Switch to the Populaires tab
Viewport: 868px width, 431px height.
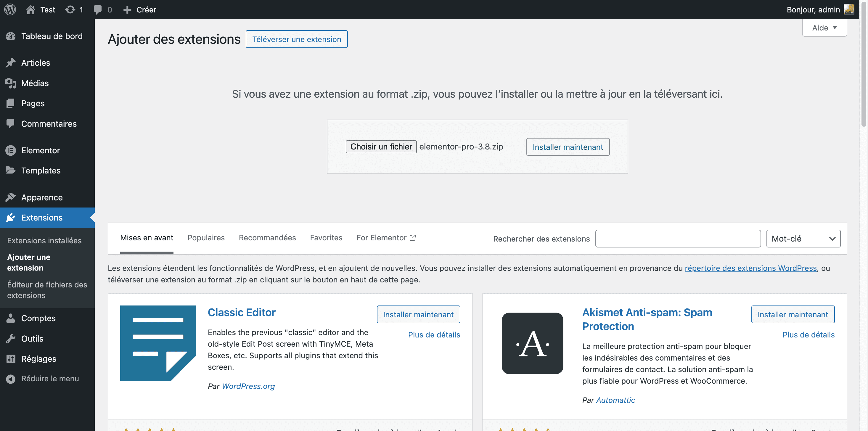206,238
